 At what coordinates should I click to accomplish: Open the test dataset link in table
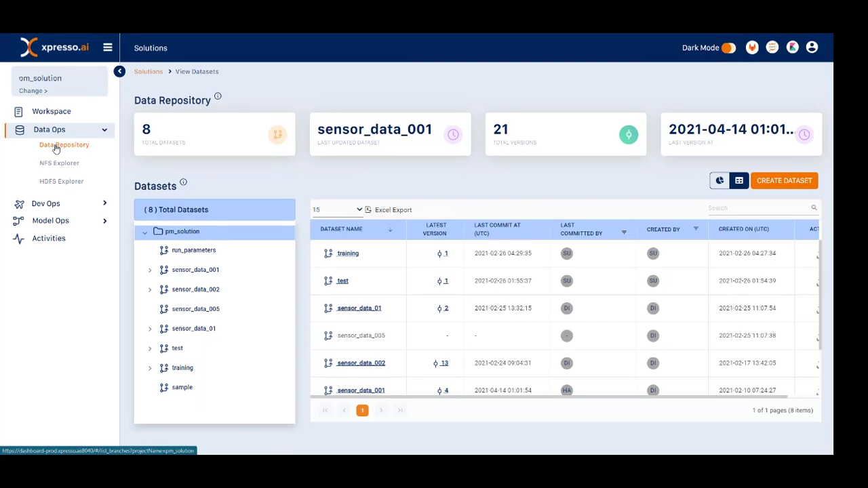(342, 281)
